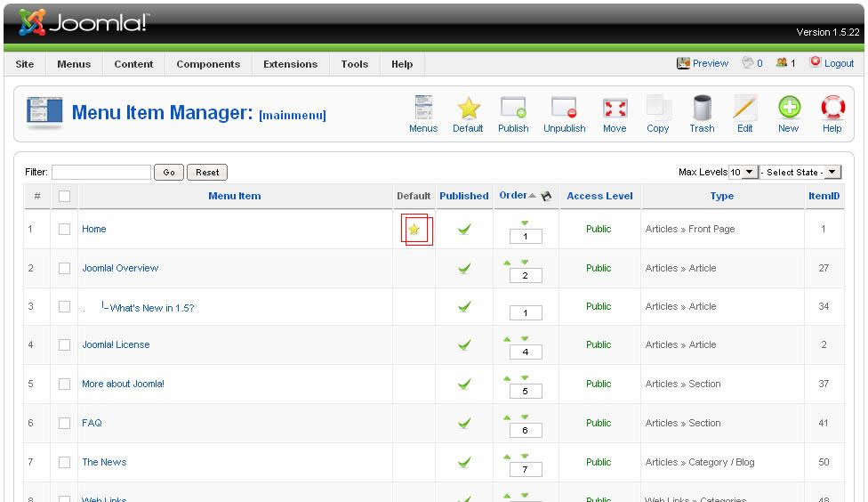868x502 pixels.
Task: Open the FAQ menu item link
Action: click(92, 424)
